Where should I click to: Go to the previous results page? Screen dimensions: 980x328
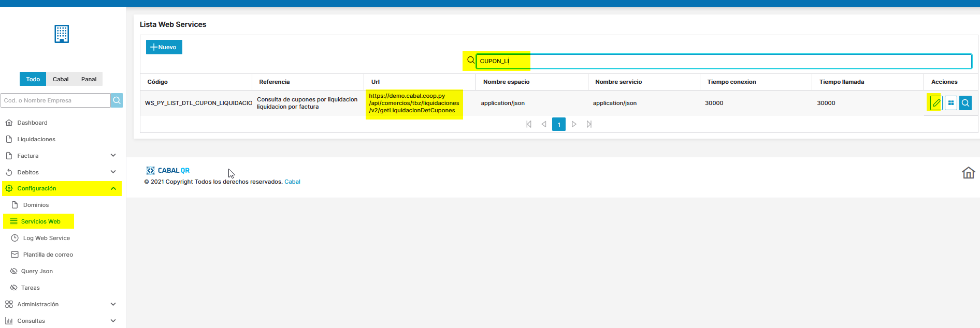coord(544,124)
